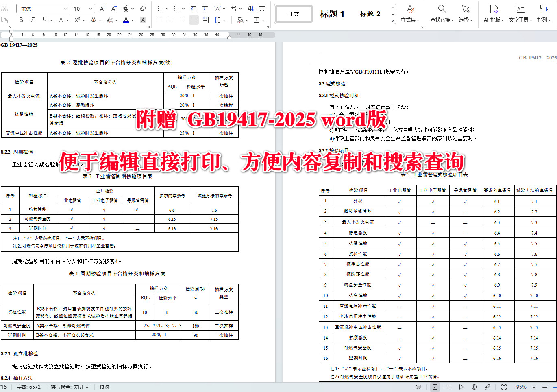Screen dimensions: 557x392
Task: Open the 排列 arrange menu
Action: (544, 13)
